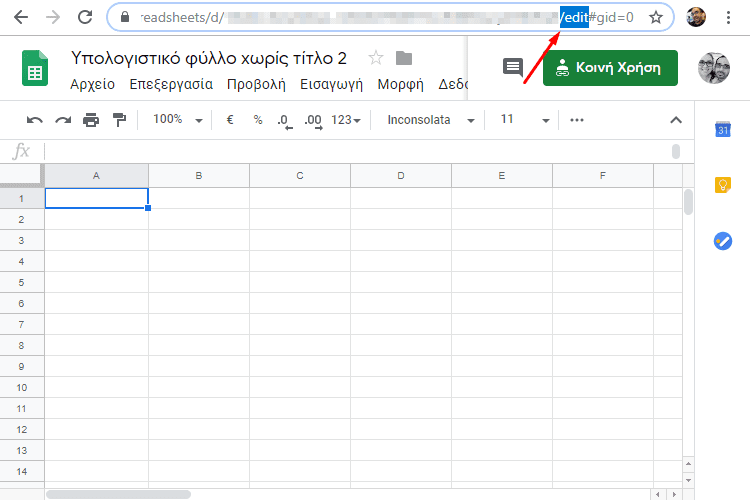Open the 100% zoom dropdown
This screenshot has height=500, width=750.
pos(177,120)
